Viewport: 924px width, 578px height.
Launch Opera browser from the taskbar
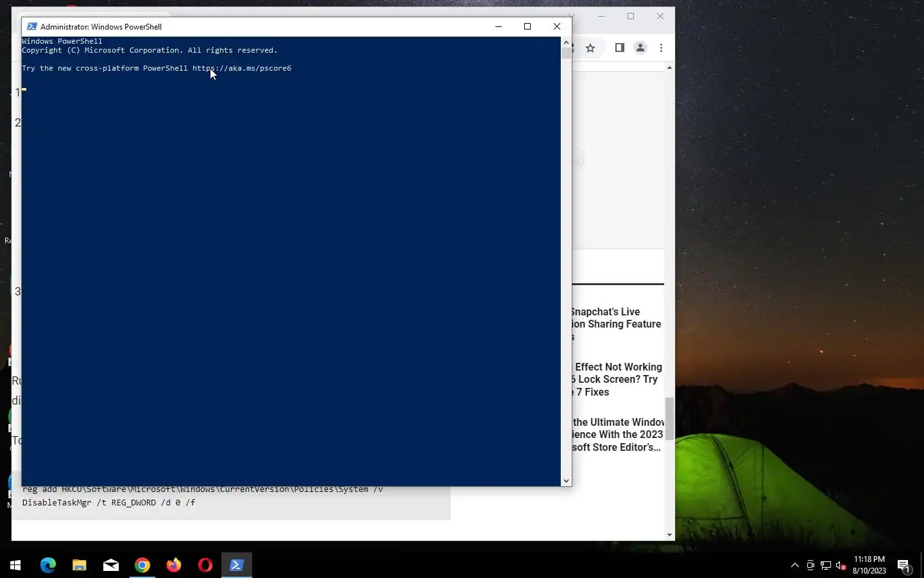(205, 565)
